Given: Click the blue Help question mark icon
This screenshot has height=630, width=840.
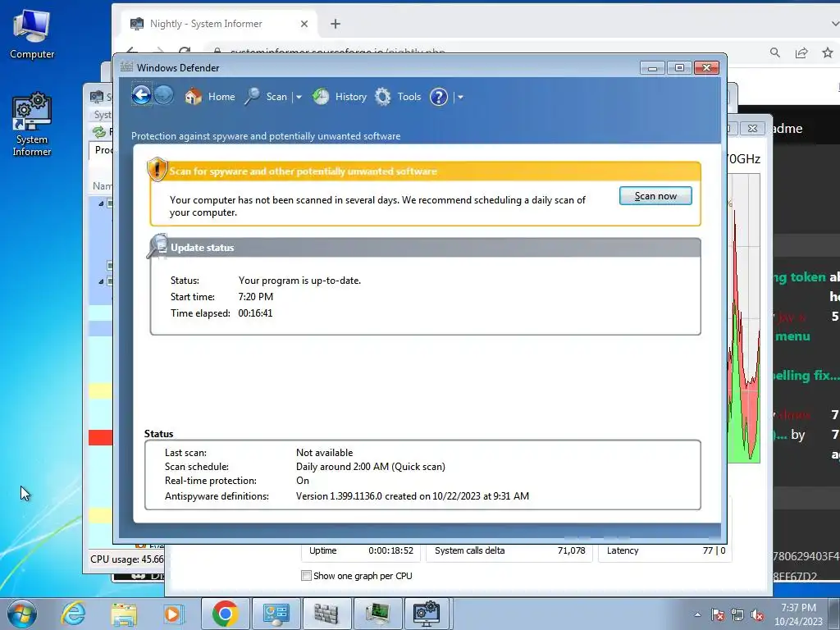Looking at the screenshot, I should 439,97.
